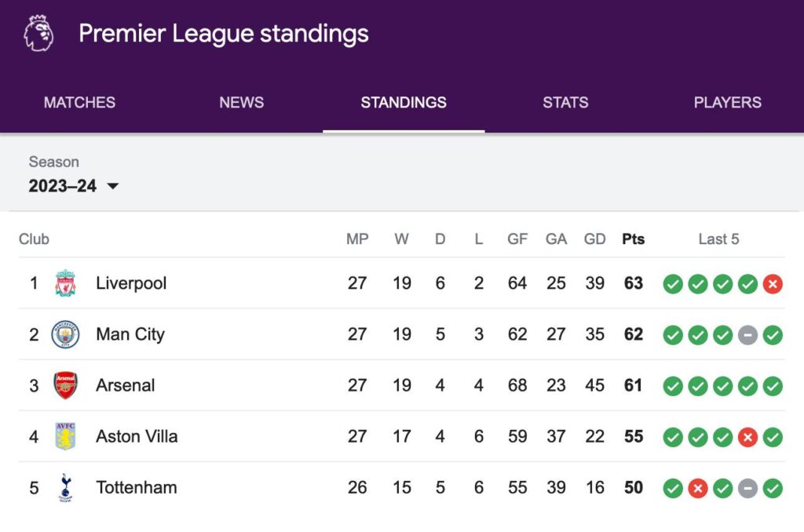Go to the Players tab

(x=727, y=102)
